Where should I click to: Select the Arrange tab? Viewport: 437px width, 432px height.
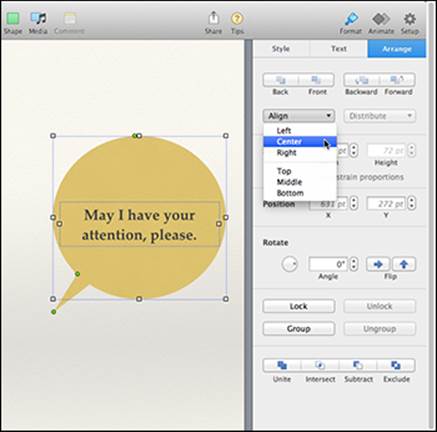point(397,49)
